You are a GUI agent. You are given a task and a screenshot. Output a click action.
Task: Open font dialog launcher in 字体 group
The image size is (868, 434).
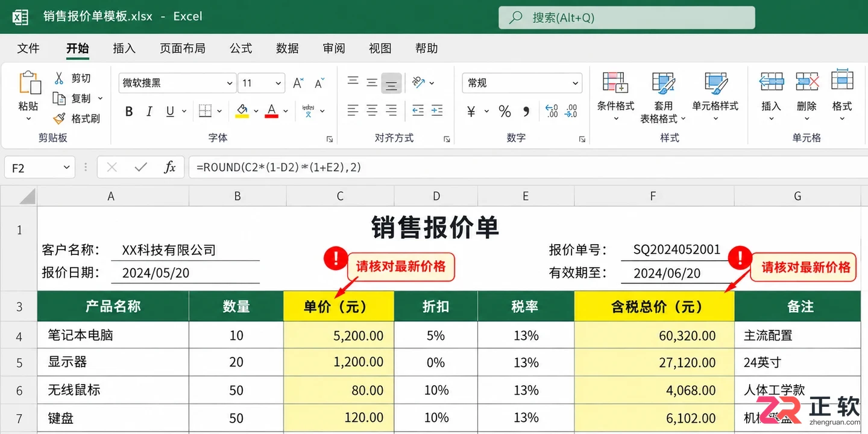[330, 139]
